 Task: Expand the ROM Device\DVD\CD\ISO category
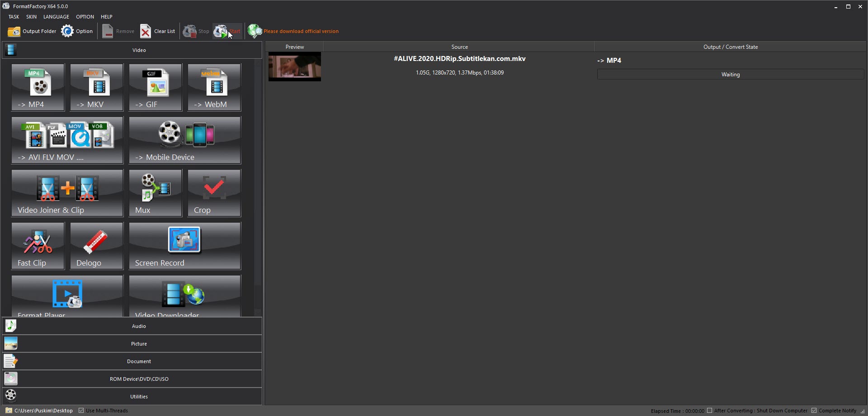pos(132,379)
